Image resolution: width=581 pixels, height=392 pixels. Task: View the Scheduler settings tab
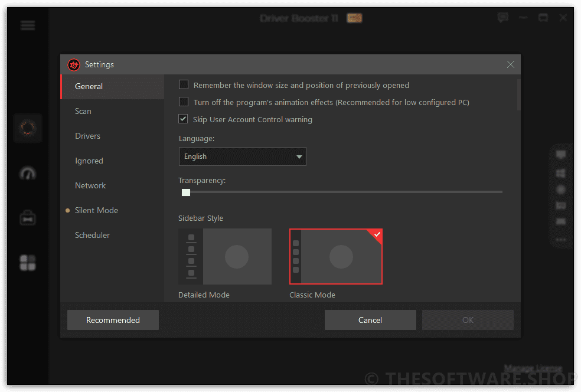pyautogui.click(x=112, y=236)
